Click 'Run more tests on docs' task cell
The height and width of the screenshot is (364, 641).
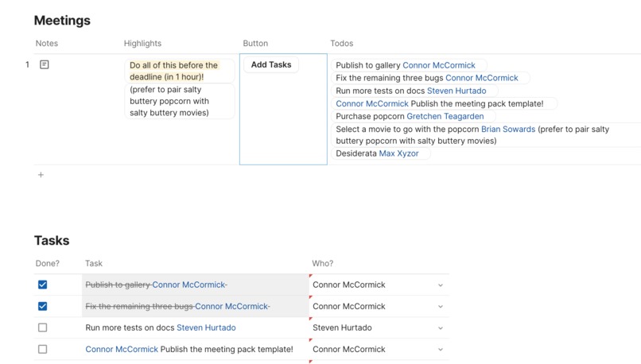(x=196, y=327)
